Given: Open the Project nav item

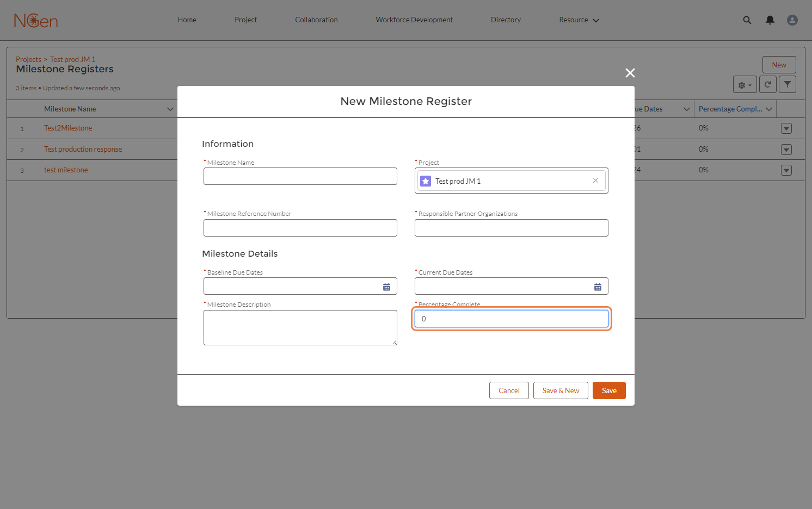Looking at the screenshot, I should [x=245, y=20].
